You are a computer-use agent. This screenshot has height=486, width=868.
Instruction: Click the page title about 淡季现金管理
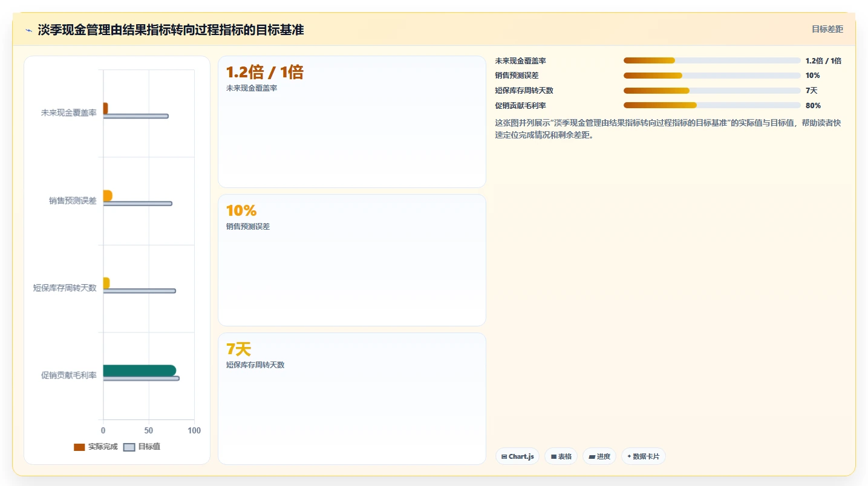pos(171,30)
